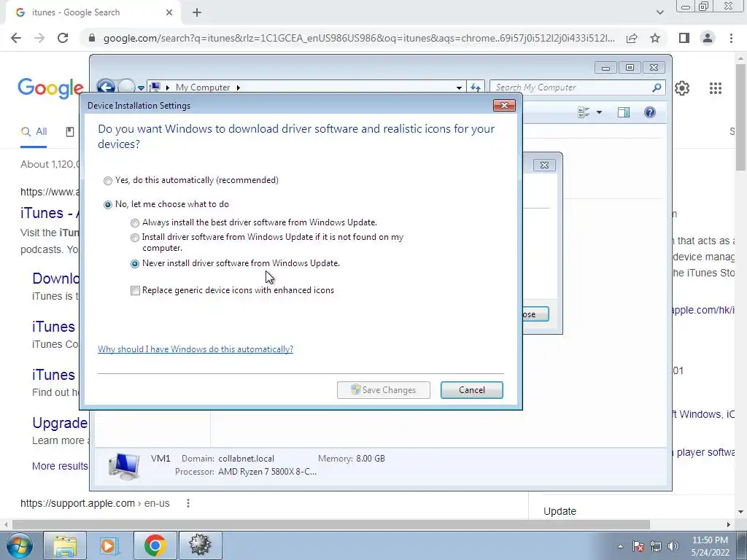Viewport: 747px width, 560px height.
Task: Change view using Explorer view icon
Action: pos(584,112)
